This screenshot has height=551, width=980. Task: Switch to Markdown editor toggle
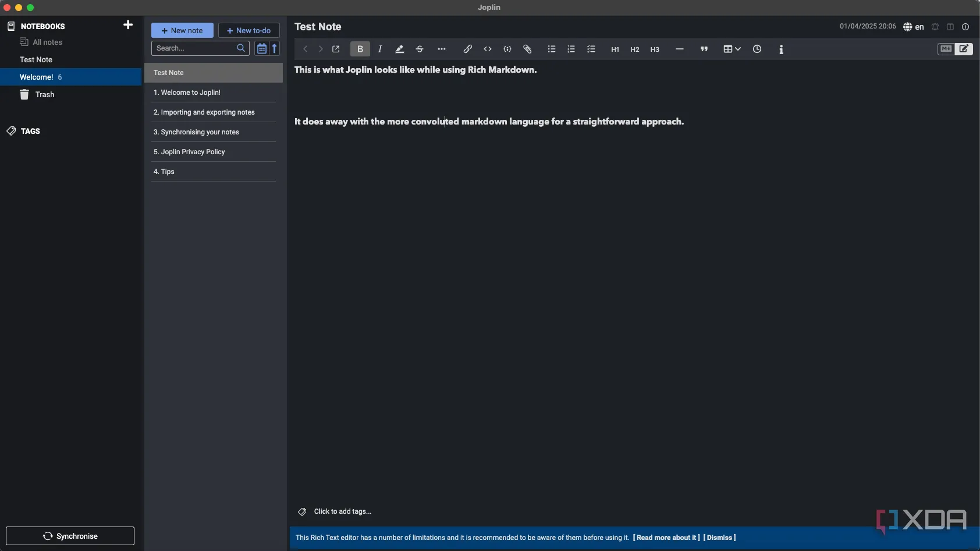[946, 49]
